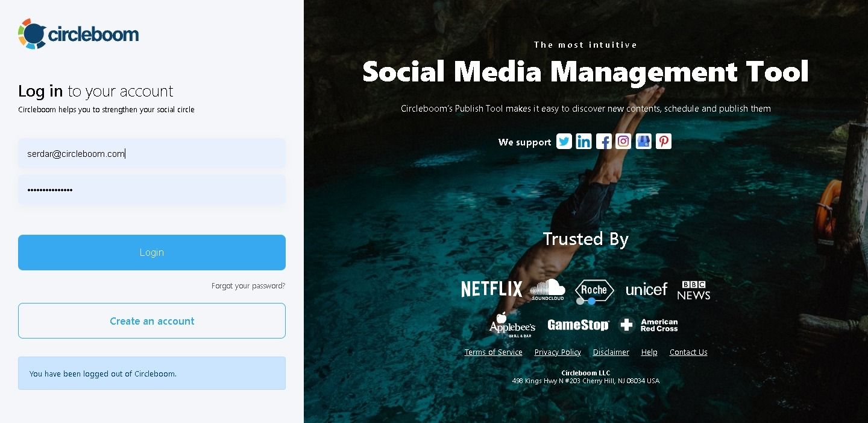Viewport: 868px width, 423px height.
Task: Click the unicef trusted-by logo
Action: 646,289
